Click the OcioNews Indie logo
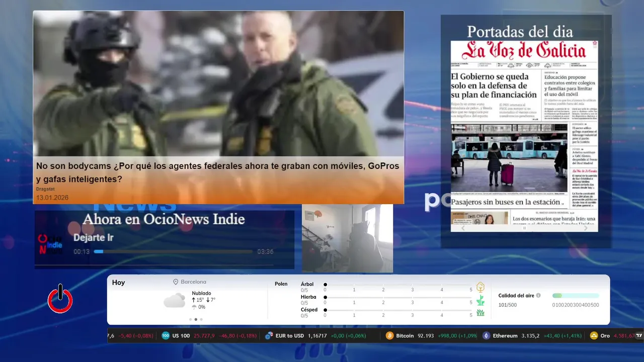 pos(50,244)
